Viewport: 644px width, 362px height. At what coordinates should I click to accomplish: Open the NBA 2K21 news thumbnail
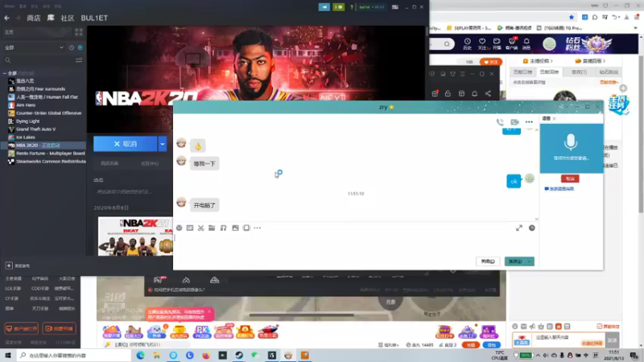click(135, 237)
